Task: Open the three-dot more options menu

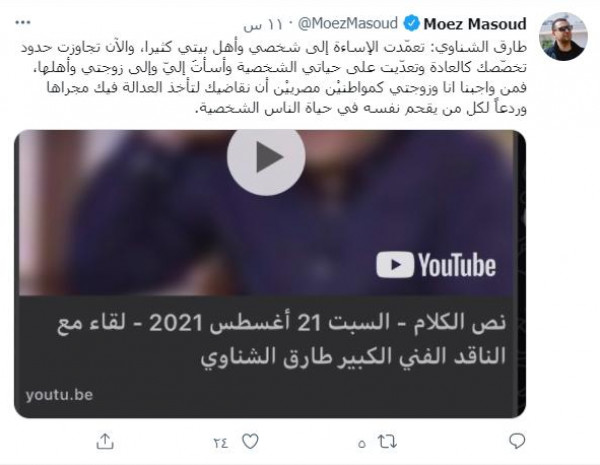Action: coord(23,23)
